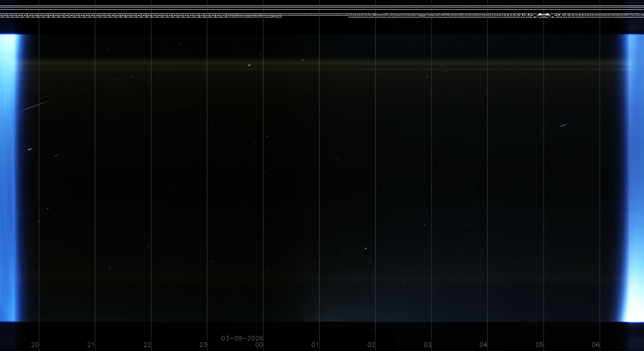Select the 22 hour marker label
Viewport: 644px width, 351px height.
147,345
